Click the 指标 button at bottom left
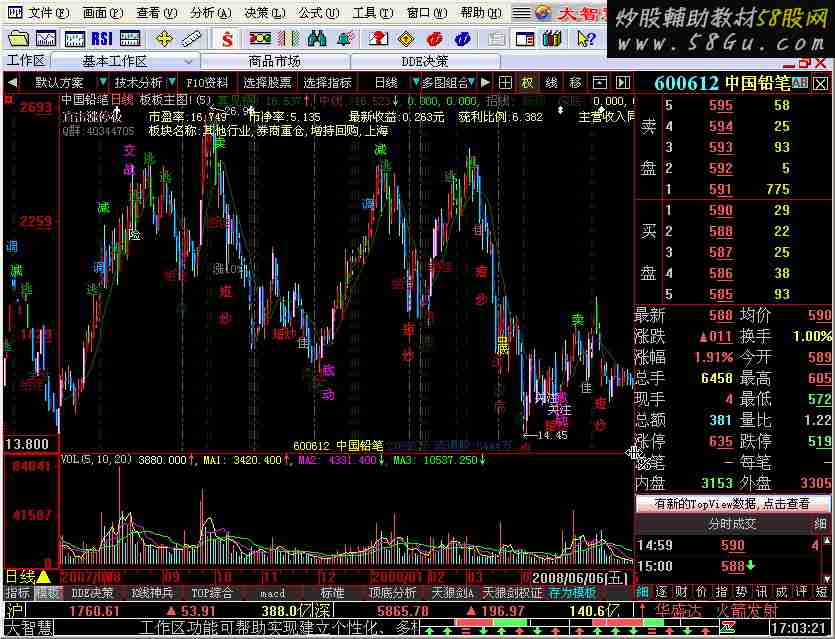Image resolution: width=835 pixels, height=639 pixels. pos(18,592)
